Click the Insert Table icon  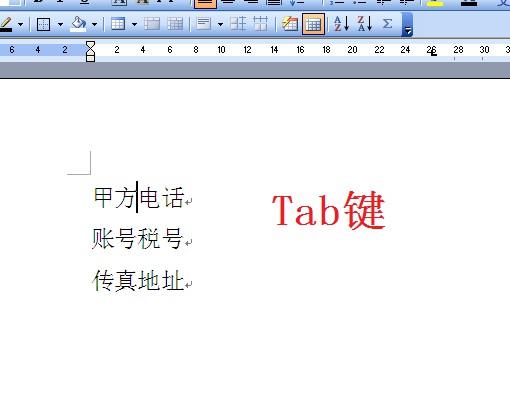[118, 24]
